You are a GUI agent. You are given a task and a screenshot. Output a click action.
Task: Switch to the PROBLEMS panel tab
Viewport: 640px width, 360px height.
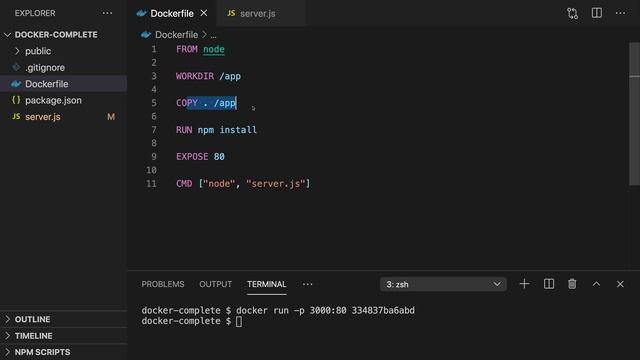(x=163, y=284)
